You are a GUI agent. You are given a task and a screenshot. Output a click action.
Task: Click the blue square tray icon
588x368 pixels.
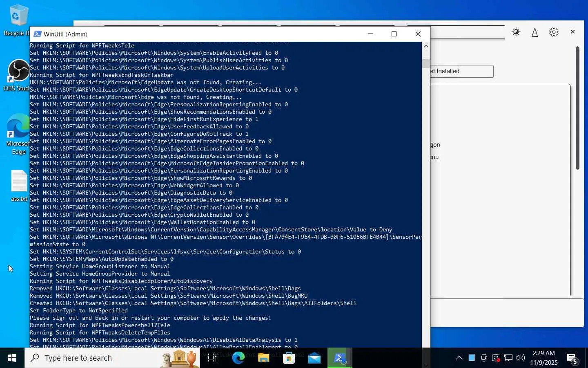[472, 358]
